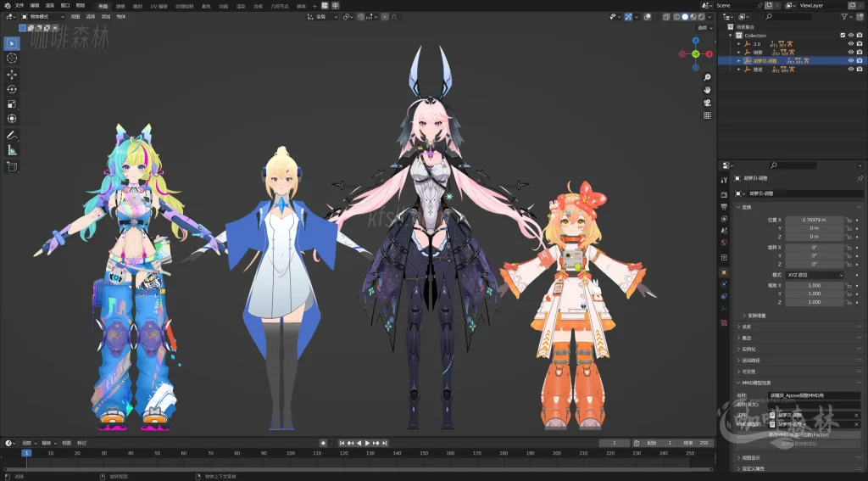Open the Object Data armature tab
Viewport: 868px width, 481px height.
(x=724, y=309)
